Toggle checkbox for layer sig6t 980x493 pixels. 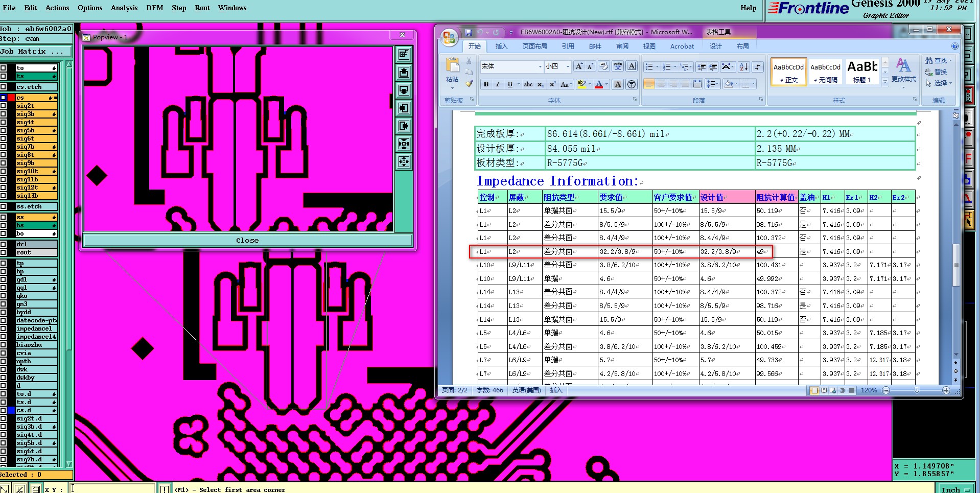tap(4, 138)
